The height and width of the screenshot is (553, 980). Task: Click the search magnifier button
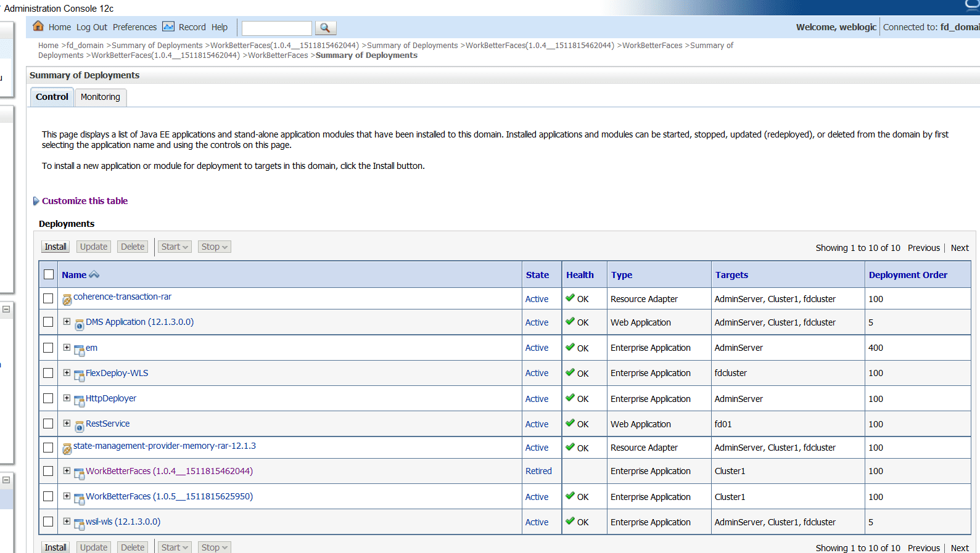click(325, 28)
